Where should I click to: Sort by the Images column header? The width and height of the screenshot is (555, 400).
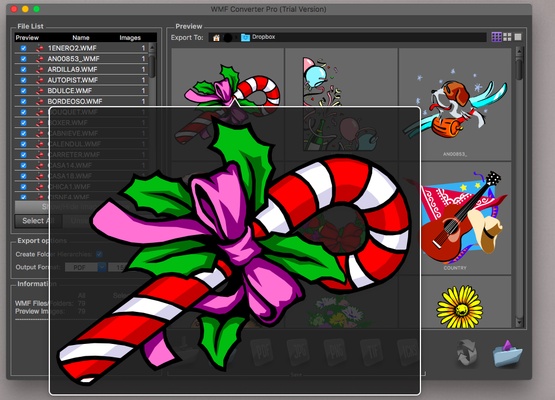click(130, 38)
